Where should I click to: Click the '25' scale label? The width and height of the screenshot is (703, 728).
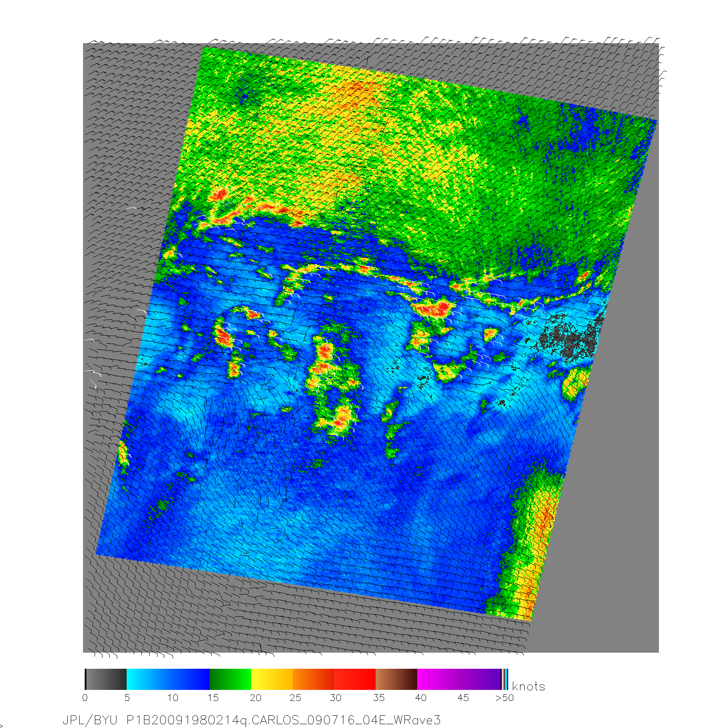295,698
